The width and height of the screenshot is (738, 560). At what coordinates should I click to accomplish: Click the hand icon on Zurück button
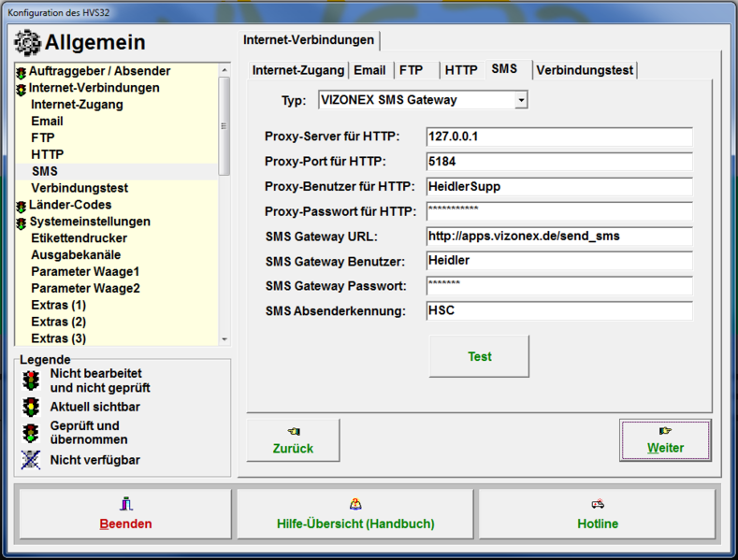coord(293,431)
